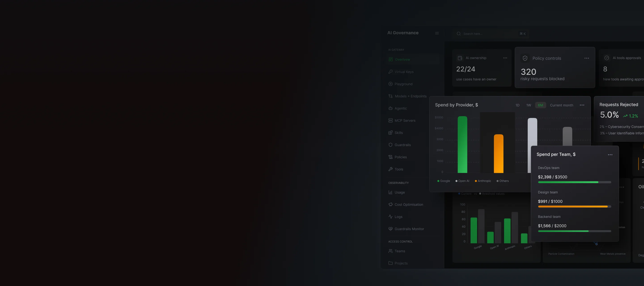Click the Teams people icon
This screenshot has width=644, height=286.
390,251
